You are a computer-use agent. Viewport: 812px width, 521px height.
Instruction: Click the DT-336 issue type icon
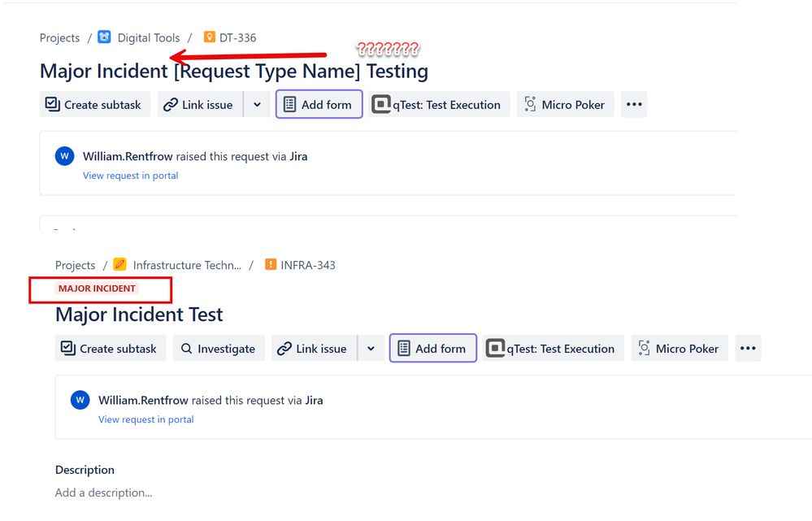coord(209,37)
